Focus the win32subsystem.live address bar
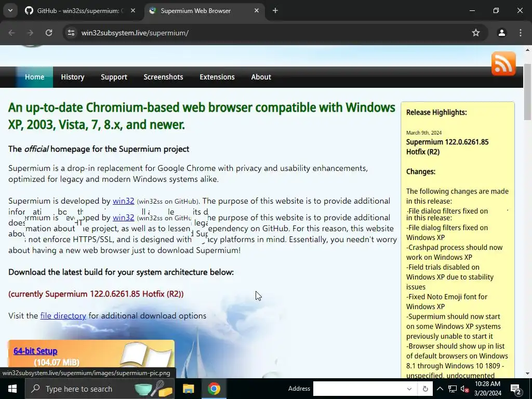Viewport: 532px width, 399px height. tap(271, 33)
